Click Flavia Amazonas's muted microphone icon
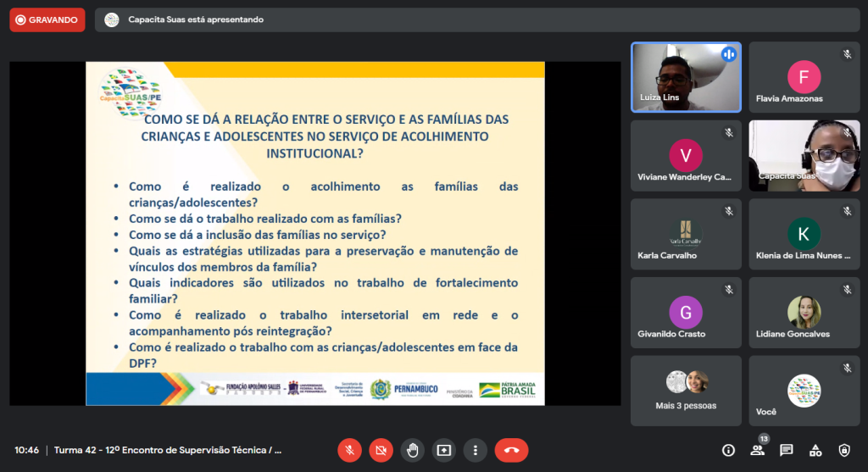Image resolution: width=868 pixels, height=472 pixels. tap(846, 54)
